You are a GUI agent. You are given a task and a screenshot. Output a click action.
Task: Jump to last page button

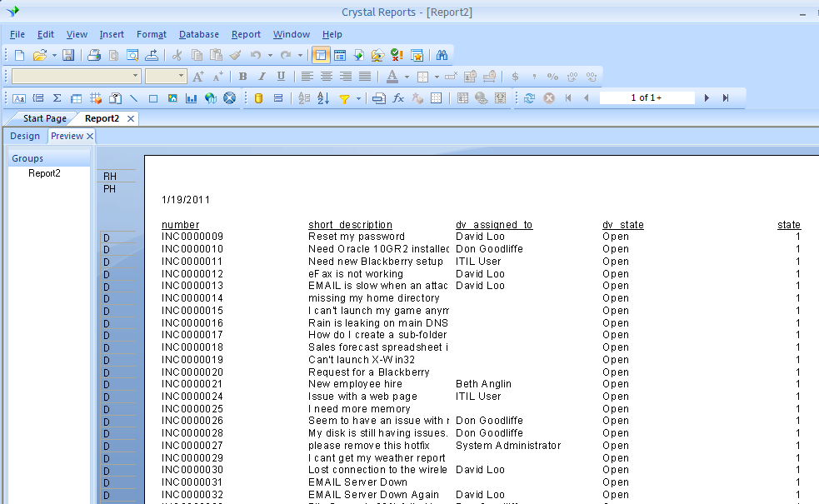(x=726, y=98)
